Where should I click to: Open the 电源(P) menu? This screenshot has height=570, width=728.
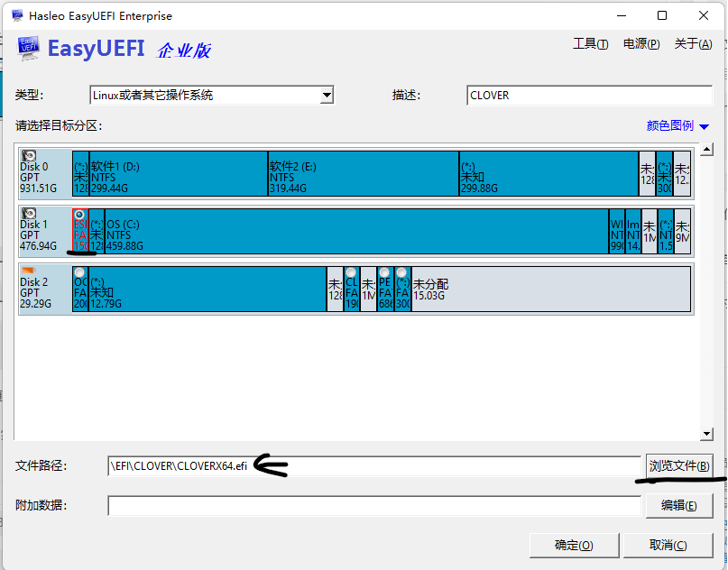click(641, 44)
